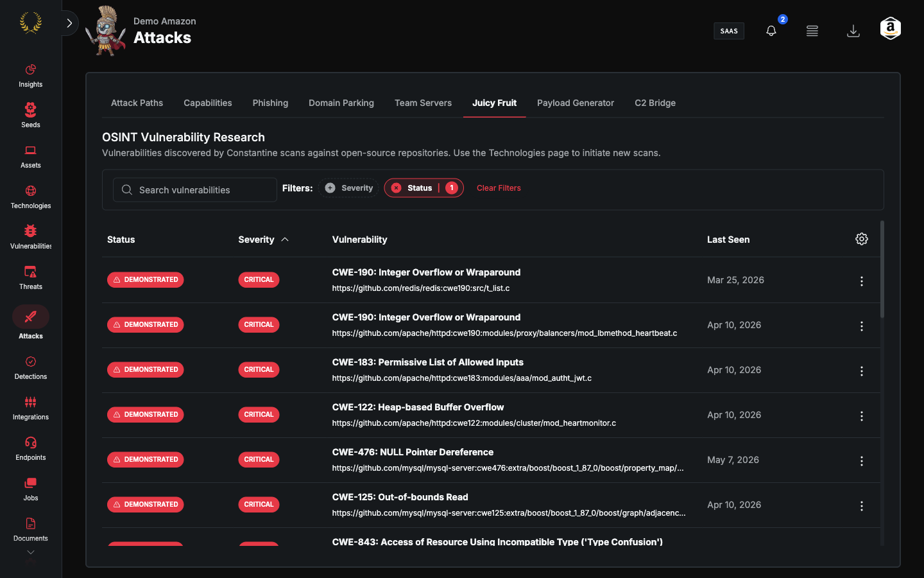The height and width of the screenshot is (578, 924).
Task: Open row menu for mod_lbmethod_heartbeat.c vulnerability
Action: [862, 326]
